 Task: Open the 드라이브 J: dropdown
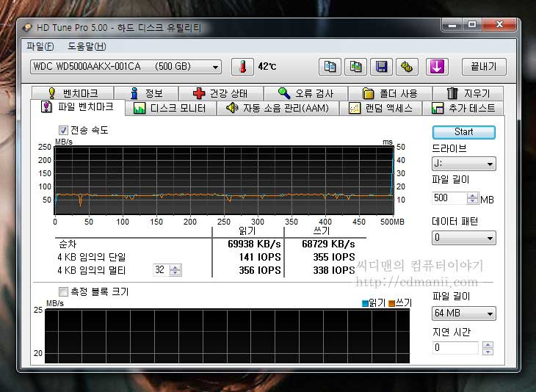coord(463,164)
